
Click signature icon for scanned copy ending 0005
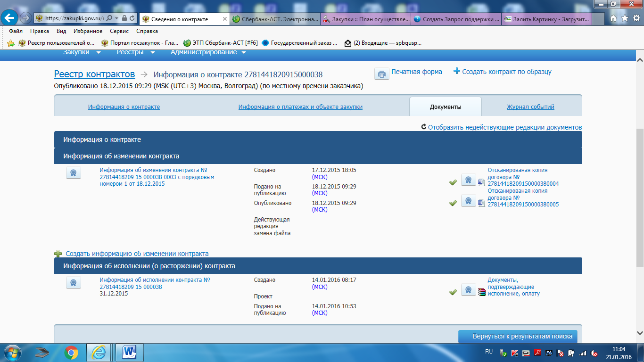pos(468,200)
